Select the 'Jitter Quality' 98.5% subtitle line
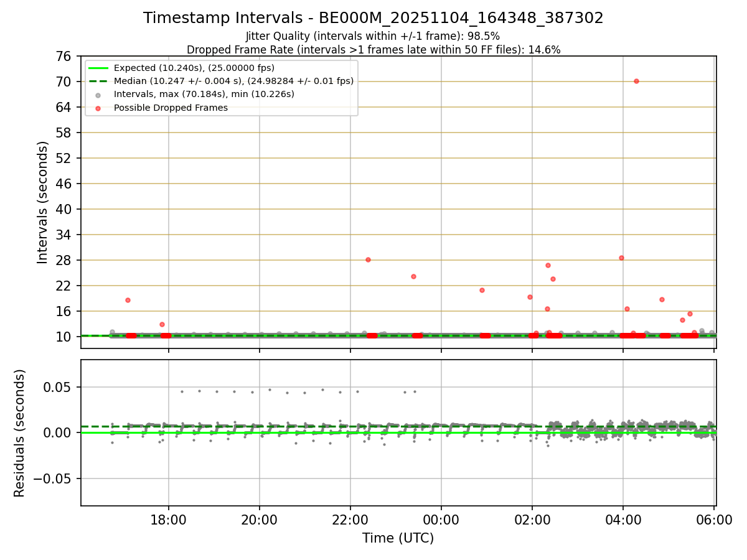Viewport: 747px width, 560px height. 373,36
